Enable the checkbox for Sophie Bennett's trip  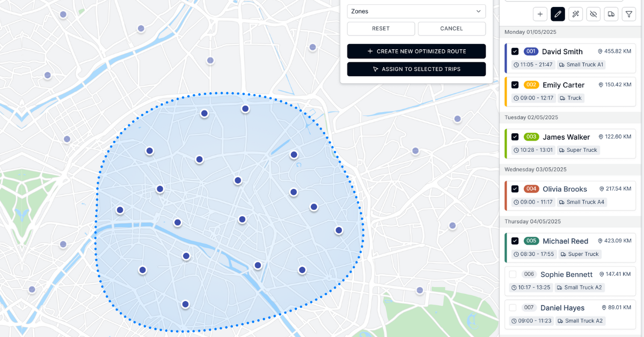(513, 274)
